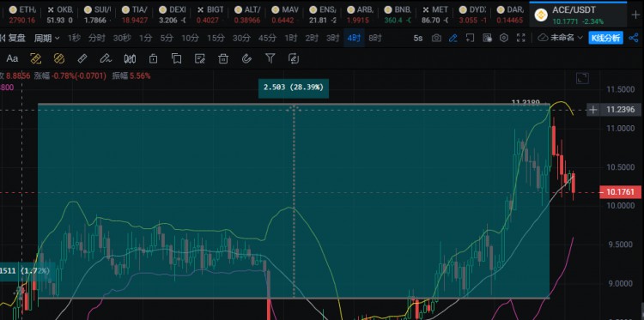Select the 5分 timeframe
The width and height of the screenshot is (644, 320).
(167, 38)
